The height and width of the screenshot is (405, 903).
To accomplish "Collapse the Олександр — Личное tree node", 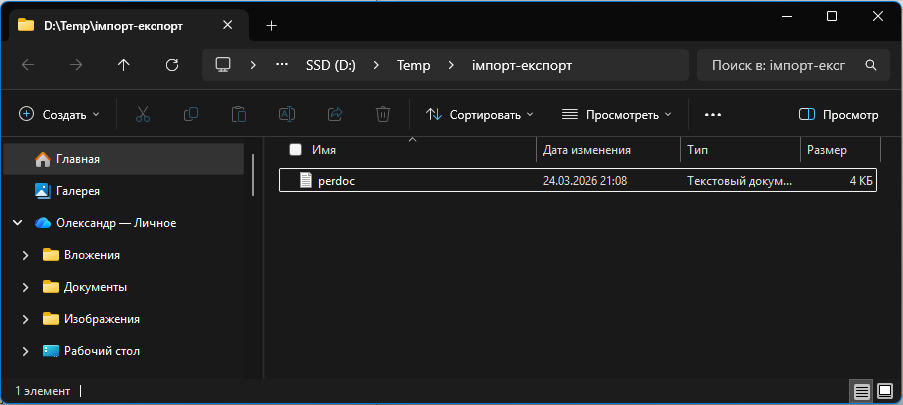I will (17, 223).
